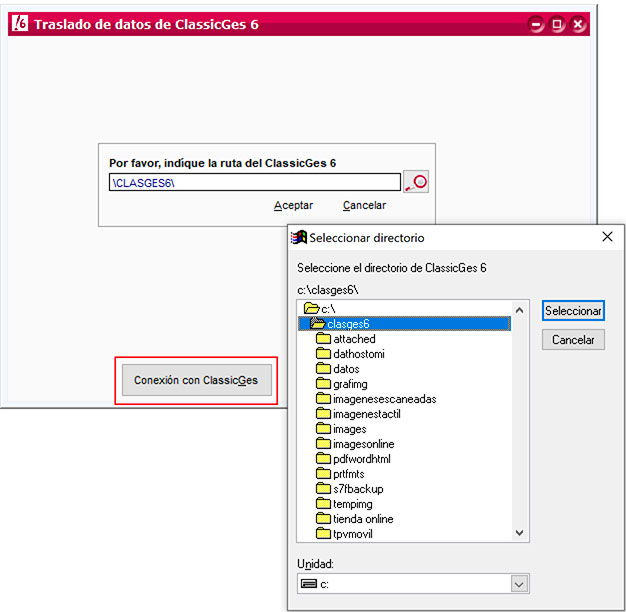Screen dimensions: 626x612
Task: Select the tpvmovil folder name
Action: point(353,534)
